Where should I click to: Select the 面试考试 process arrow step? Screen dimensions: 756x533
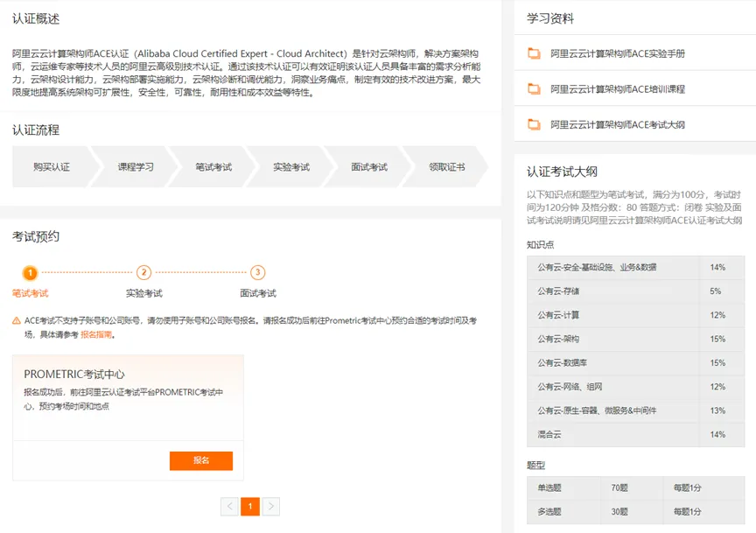click(x=369, y=167)
